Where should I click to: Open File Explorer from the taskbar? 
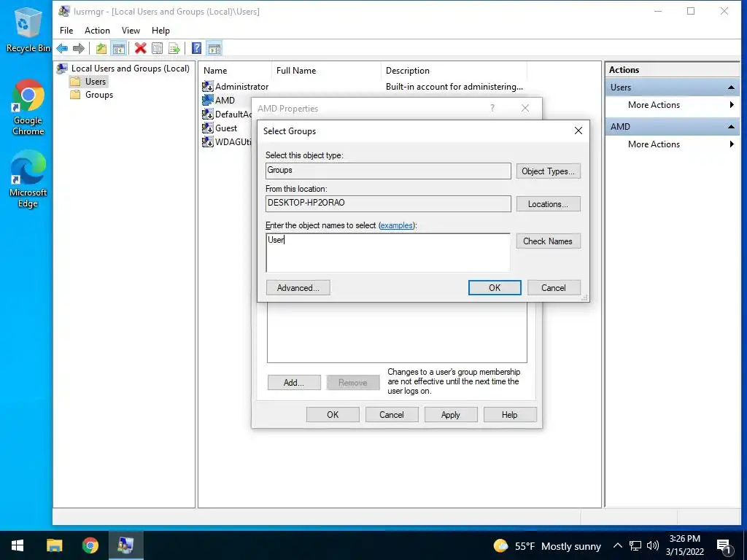[x=54, y=545]
